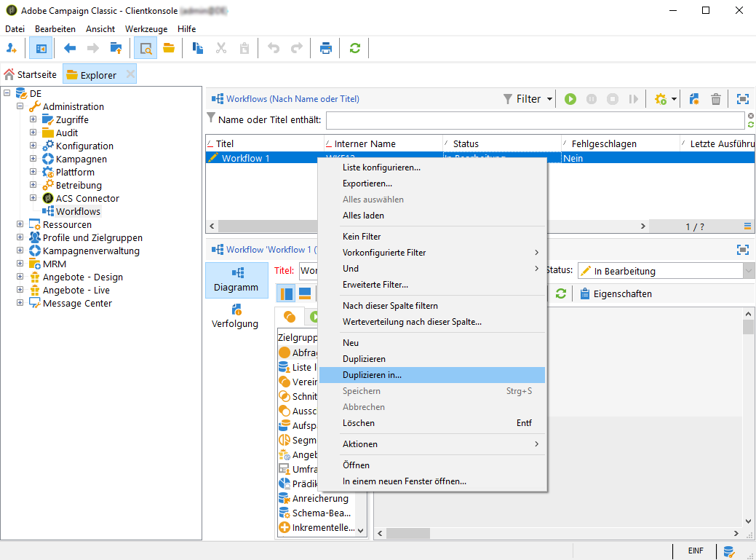
Task: Click the 'Name oder Titel enthält' input field
Action: 535,120
